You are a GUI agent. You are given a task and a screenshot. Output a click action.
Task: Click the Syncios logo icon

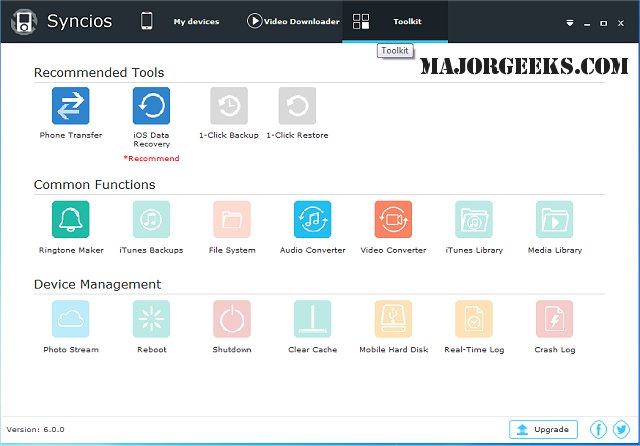tap(24, 21)
